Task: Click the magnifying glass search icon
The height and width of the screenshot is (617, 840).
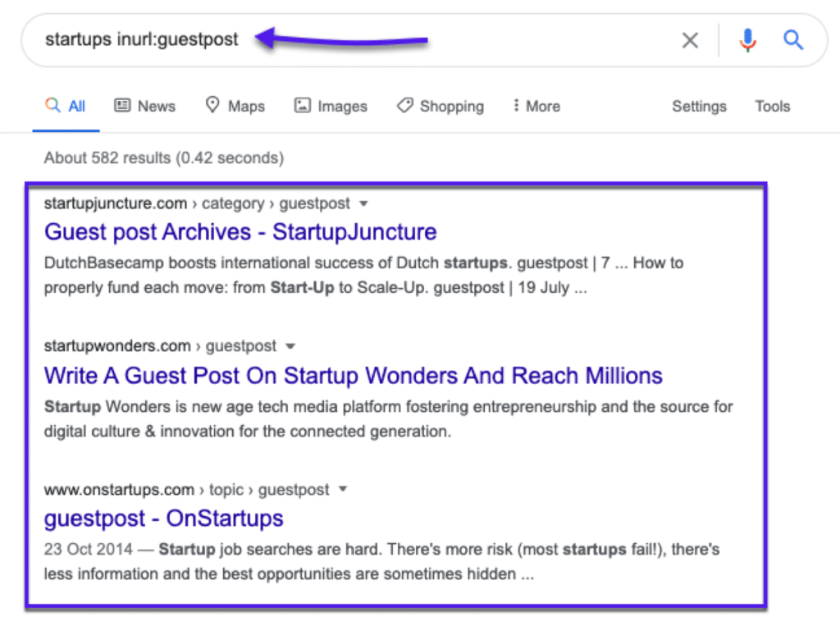Action: point(792,39)
